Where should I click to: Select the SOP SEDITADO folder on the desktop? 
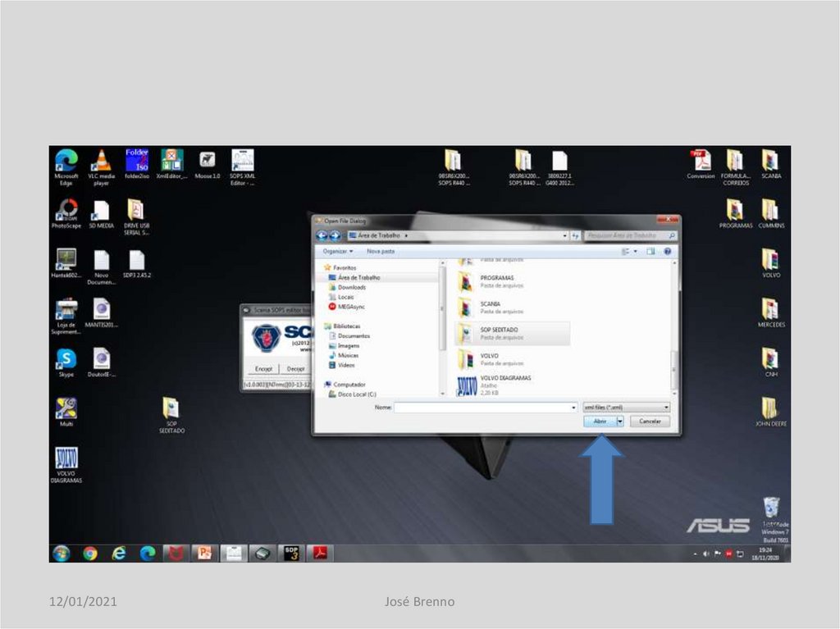pos(171,415)
